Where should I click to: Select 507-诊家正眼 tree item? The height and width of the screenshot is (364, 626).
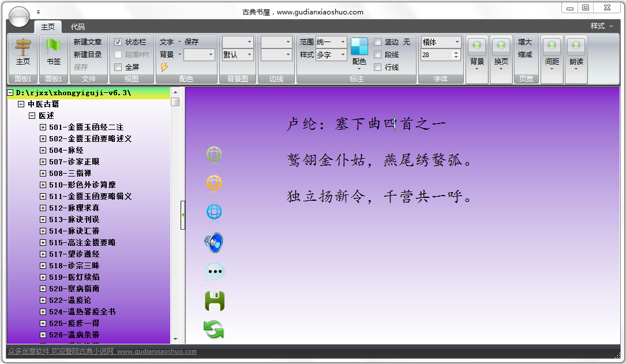(74, 162)
